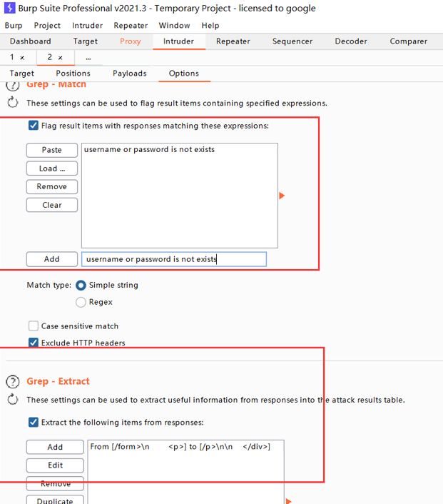Click Load ... in Grep - Match

(x=52, y=168)
